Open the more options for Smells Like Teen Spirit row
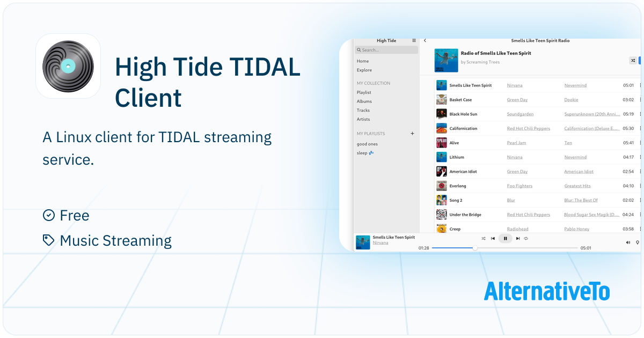Image resolution: width=644 pixels, height=338 pixels. pyautogui.click(x=640, y=85)
